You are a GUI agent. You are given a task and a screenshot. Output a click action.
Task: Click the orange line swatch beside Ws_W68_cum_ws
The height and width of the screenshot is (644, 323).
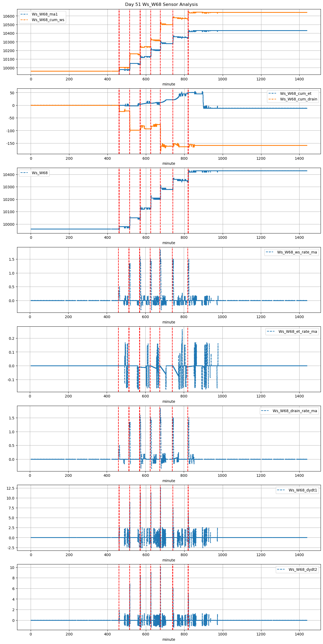coord(24,20)
